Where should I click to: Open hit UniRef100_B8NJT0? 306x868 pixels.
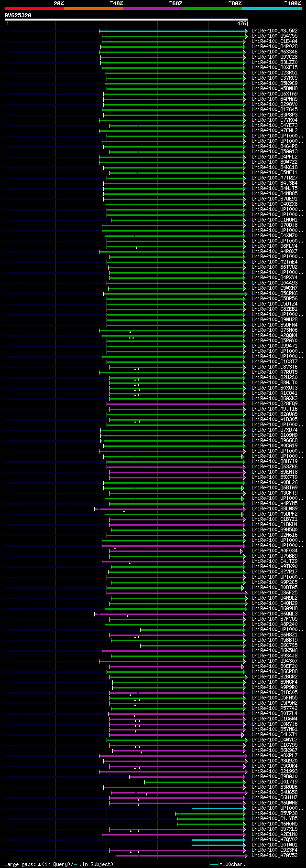coord(274,382)
